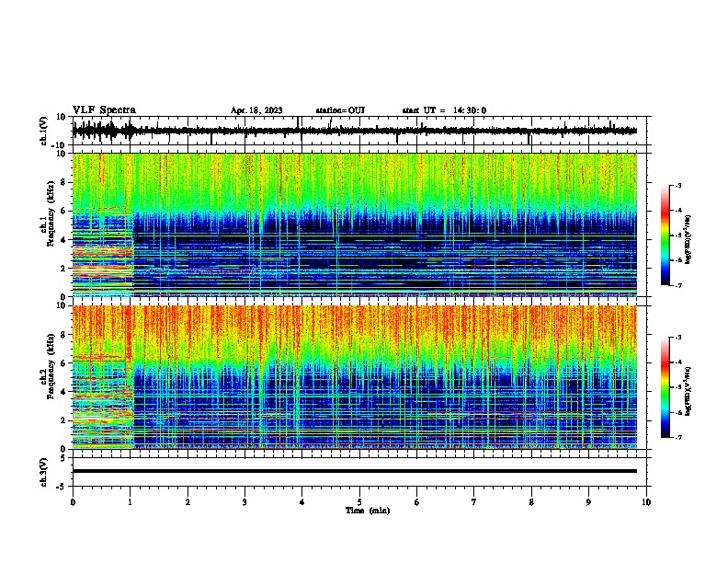Click time axis tick label '6'
The height and width of the screenshot is (563, 728).
tap(417, 502)
